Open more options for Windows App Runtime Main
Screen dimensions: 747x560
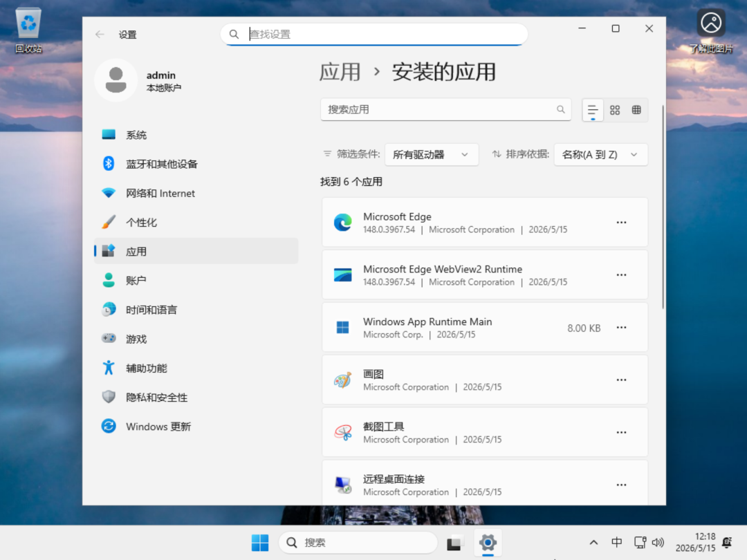point(621,327)
